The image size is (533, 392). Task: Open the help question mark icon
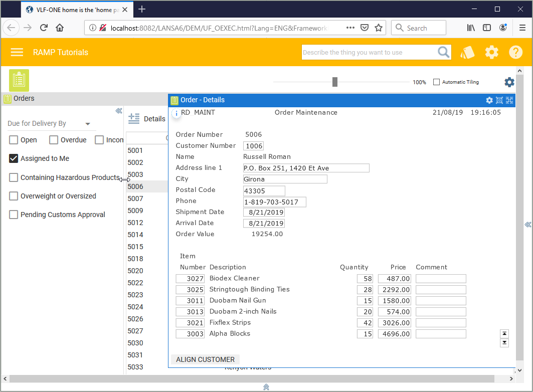(515, 52)
